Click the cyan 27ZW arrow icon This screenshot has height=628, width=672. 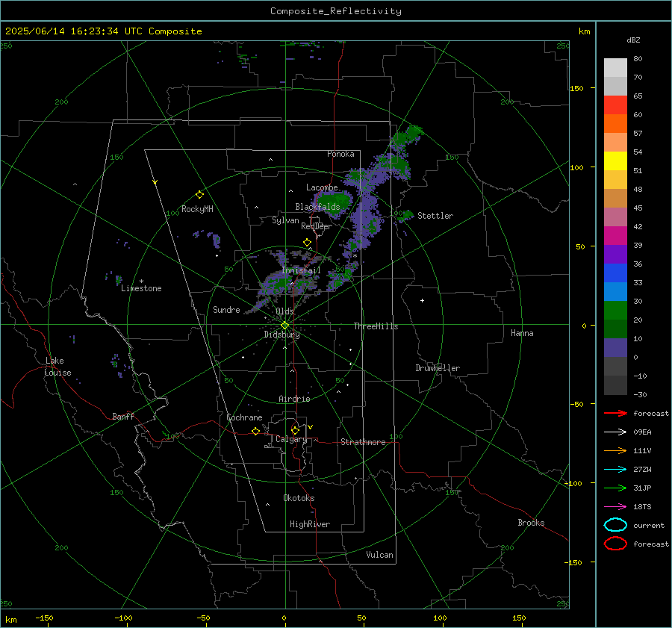point(615,470)
